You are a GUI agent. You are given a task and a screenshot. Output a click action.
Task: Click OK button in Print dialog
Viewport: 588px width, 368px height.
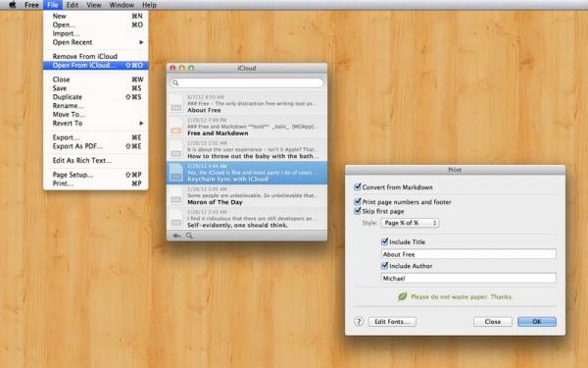pyautogui.click(x=537, y=322)
